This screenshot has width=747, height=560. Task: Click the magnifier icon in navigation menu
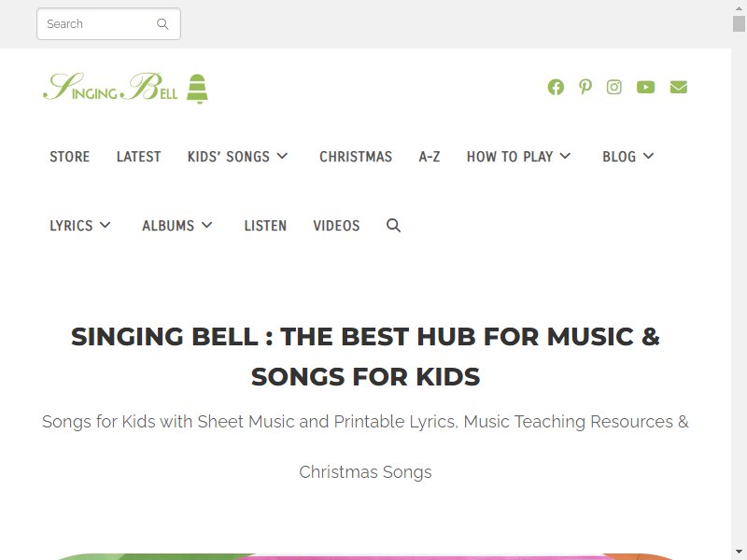click(x=393, y=225)
